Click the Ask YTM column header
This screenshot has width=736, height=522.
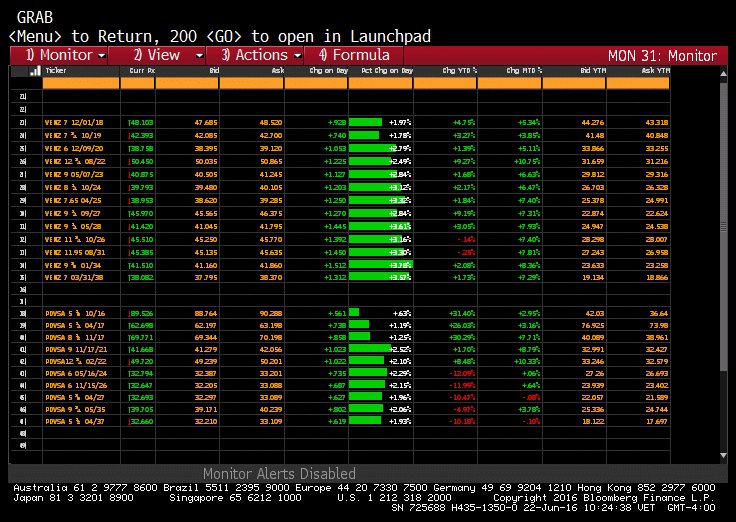[655, 70]
